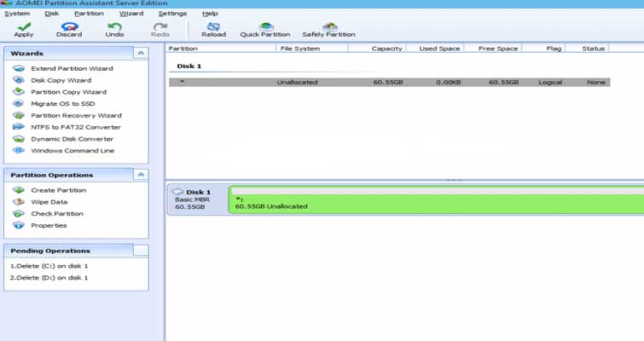The height and width of the screenshot is (341, 644).
Task: Open partition Properties link
Action: (x=49, y=225)
